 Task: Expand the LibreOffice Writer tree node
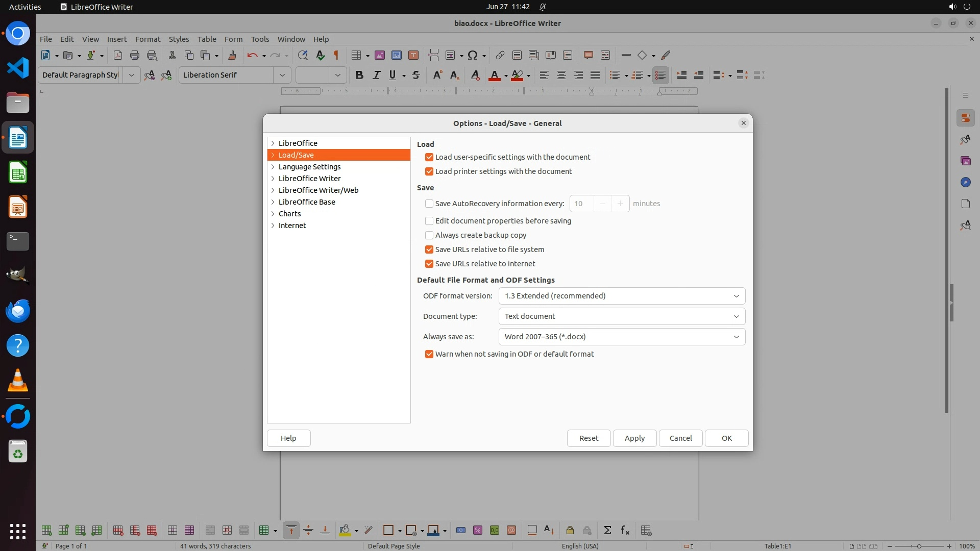coord(273,179)
